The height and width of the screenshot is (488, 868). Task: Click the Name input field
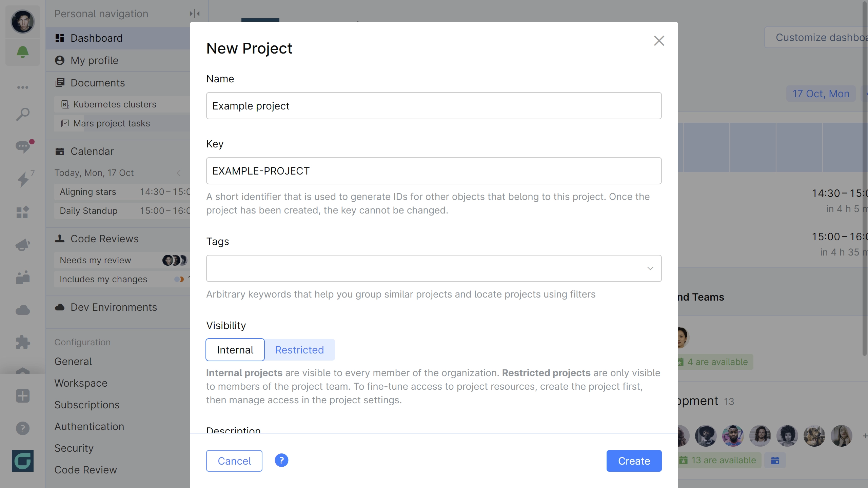pos(433,105)
